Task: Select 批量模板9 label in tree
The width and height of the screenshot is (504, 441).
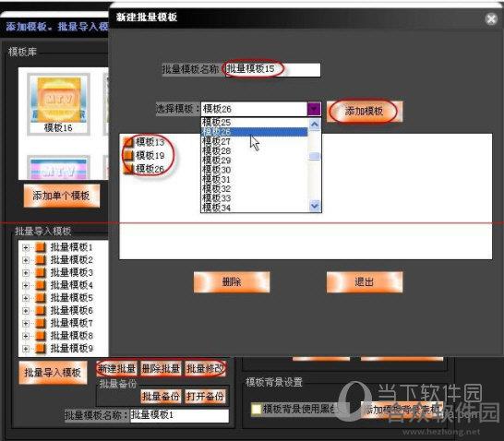Action: pyautogui.click(x=71, y=348)
